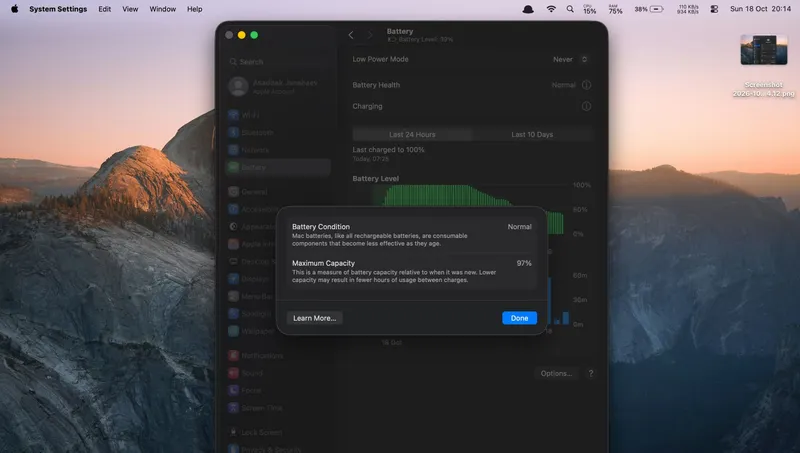The height and width of the screenshot is (453, 800).
Task: Show Charging info icon
Action: click(x=586, y=106)
